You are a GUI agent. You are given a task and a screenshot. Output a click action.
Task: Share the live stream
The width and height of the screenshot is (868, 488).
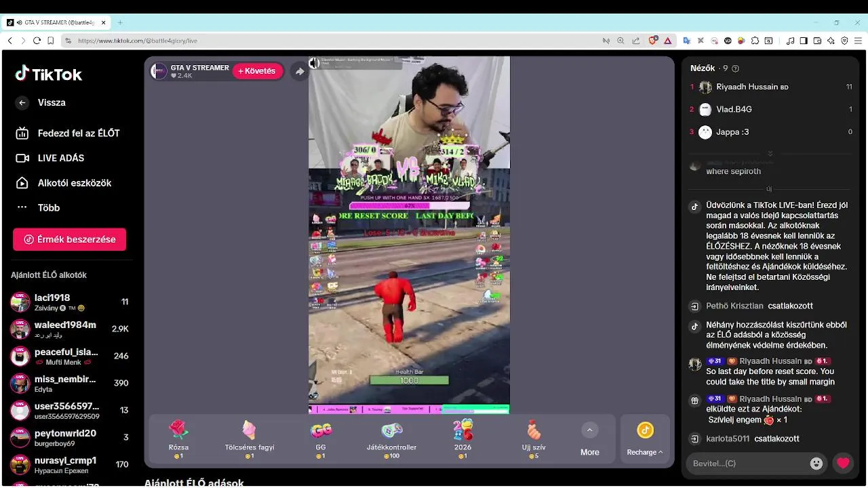click(300, 71)
